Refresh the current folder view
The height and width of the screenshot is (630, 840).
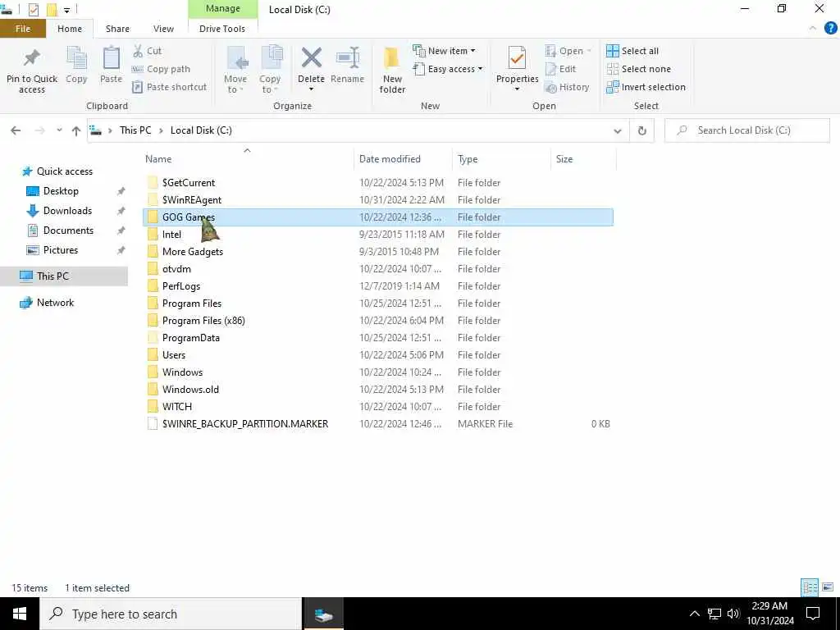tap(641, 130)
